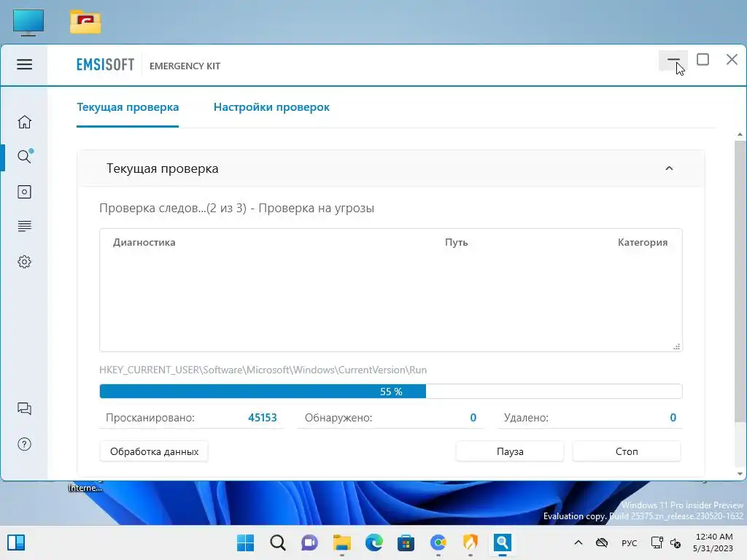Click the HKEY_CURRENT_USER registry path text
The height and width of the screenshot is (560, 747).
pyautogui.click(x=263, y=370)
